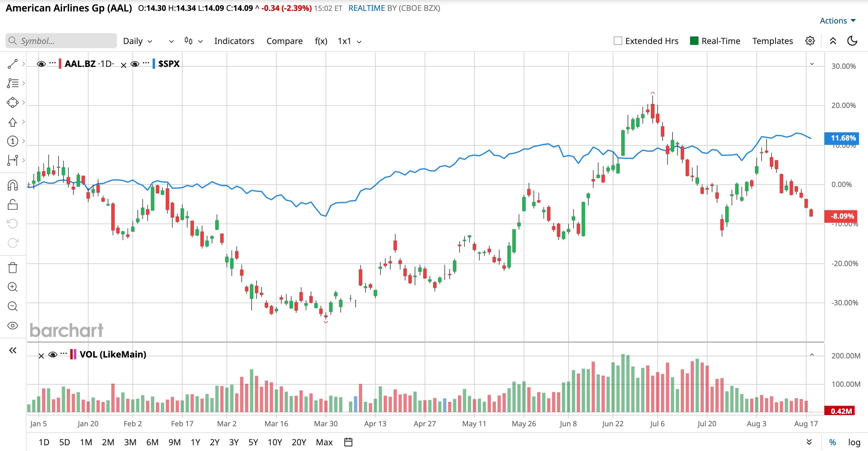
Task: Open the Fibonacci tools group
Action: pos(12,83)
